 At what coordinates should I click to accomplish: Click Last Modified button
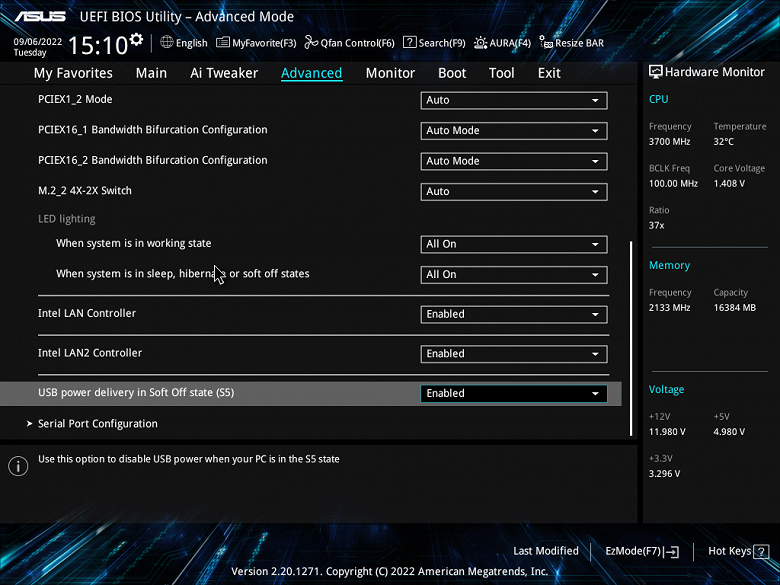[x=546, y=551]
